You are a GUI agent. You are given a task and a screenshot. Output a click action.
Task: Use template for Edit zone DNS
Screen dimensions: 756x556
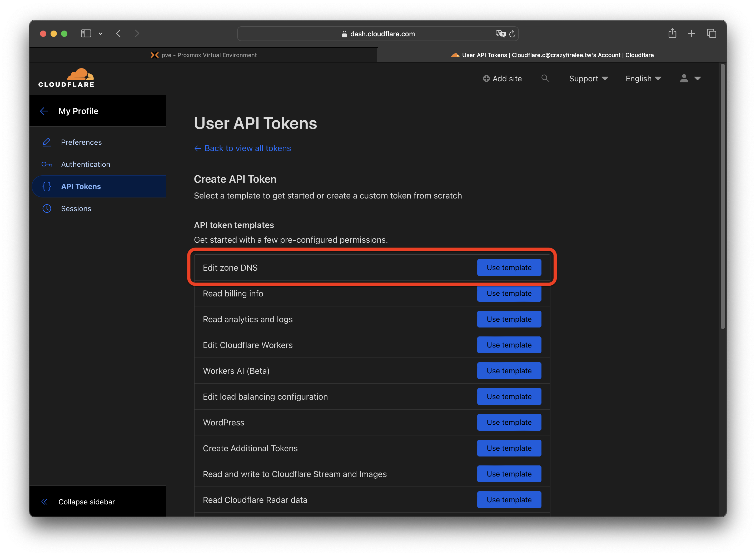point(509,267)
